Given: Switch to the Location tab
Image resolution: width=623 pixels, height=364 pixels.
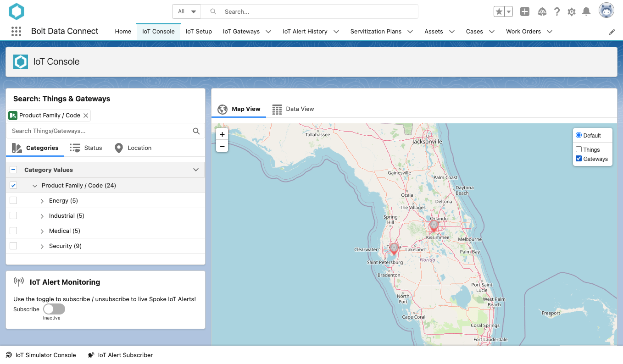Looking at the screenshot, I should (133, 148).
